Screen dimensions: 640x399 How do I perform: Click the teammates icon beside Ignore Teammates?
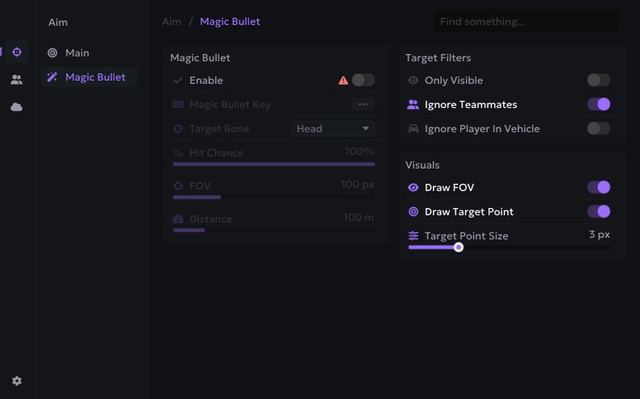[x=413, y=104]
